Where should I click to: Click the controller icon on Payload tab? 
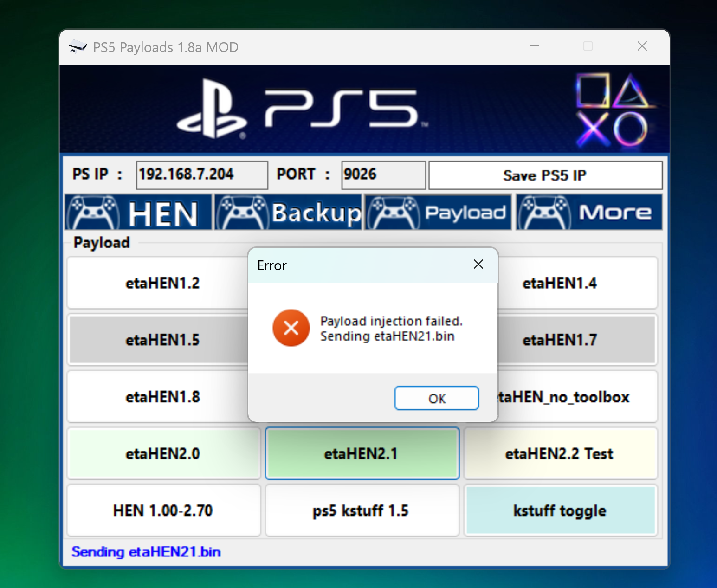394,213
